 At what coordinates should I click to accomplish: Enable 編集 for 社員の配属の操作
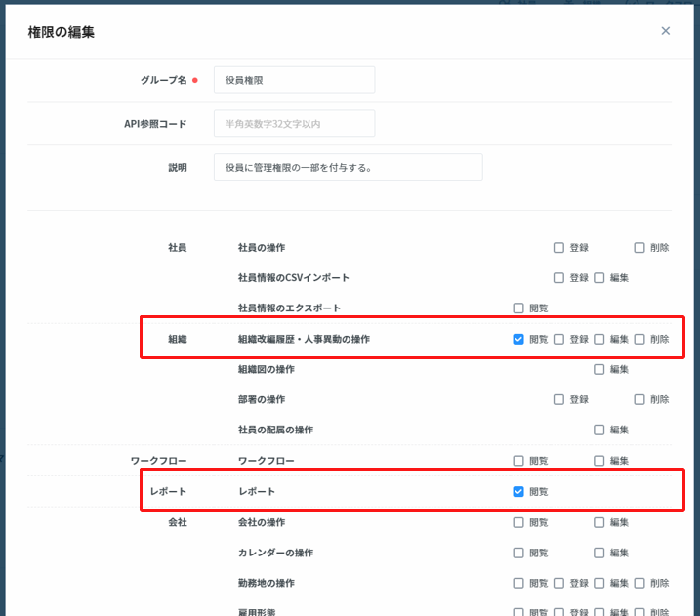pyautogui.click(x=599, y=431)
